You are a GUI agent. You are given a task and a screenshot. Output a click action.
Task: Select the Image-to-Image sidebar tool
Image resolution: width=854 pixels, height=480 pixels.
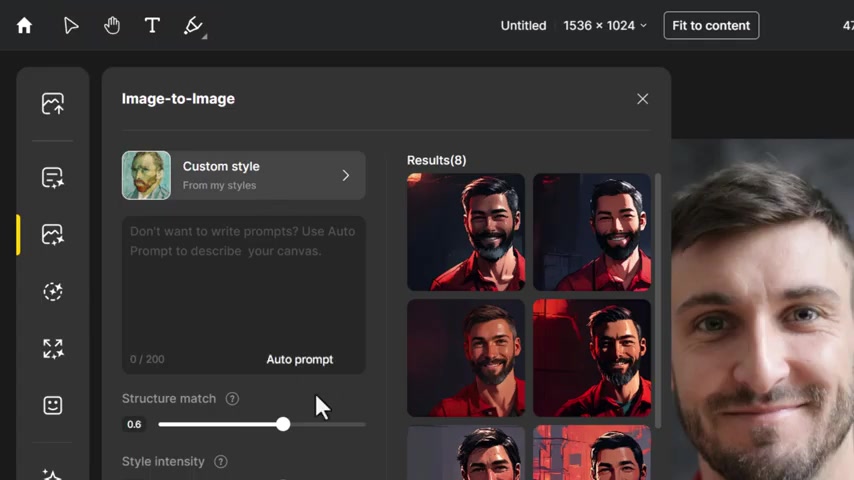pyautogui.click(x=53, y=234)
